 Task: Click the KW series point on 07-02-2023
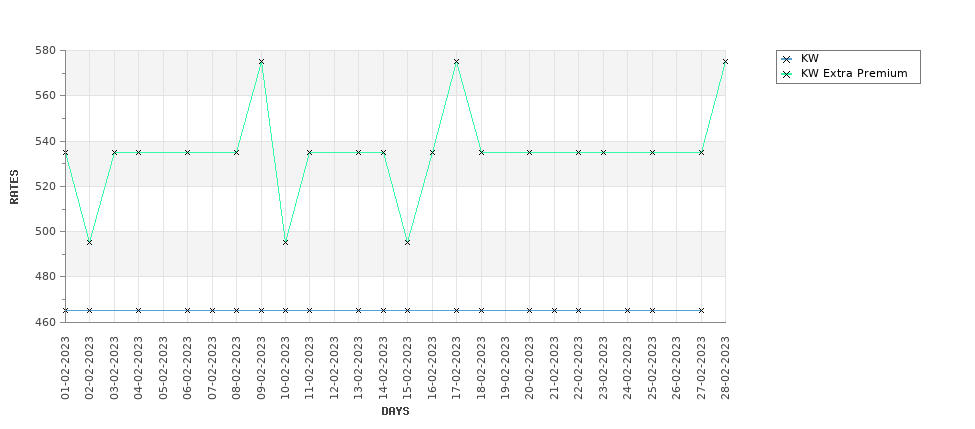tap(212, 310)
